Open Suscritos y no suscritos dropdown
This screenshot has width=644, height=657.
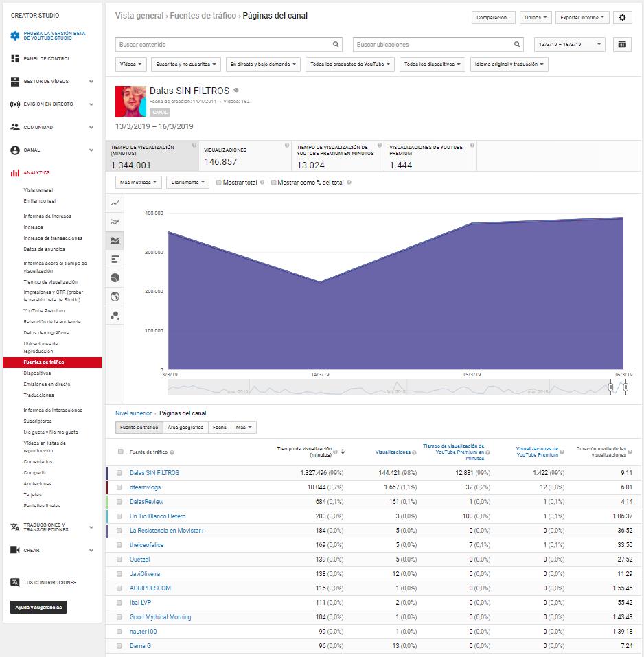point(185,65)
